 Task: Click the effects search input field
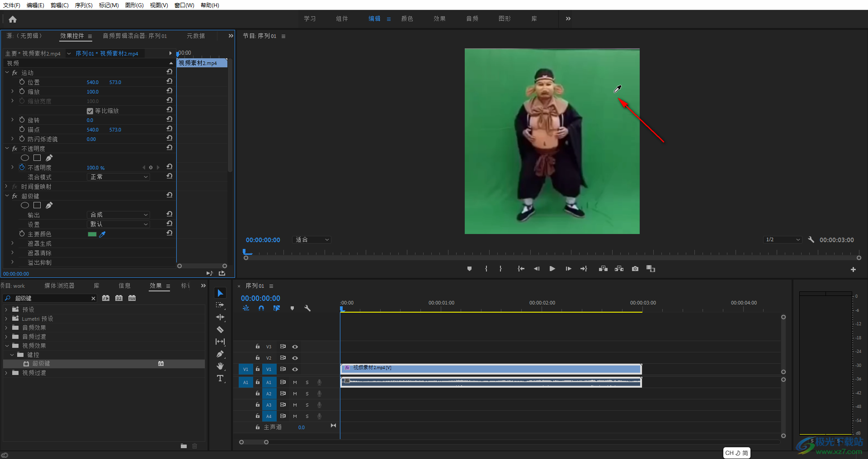click(50, 298)
